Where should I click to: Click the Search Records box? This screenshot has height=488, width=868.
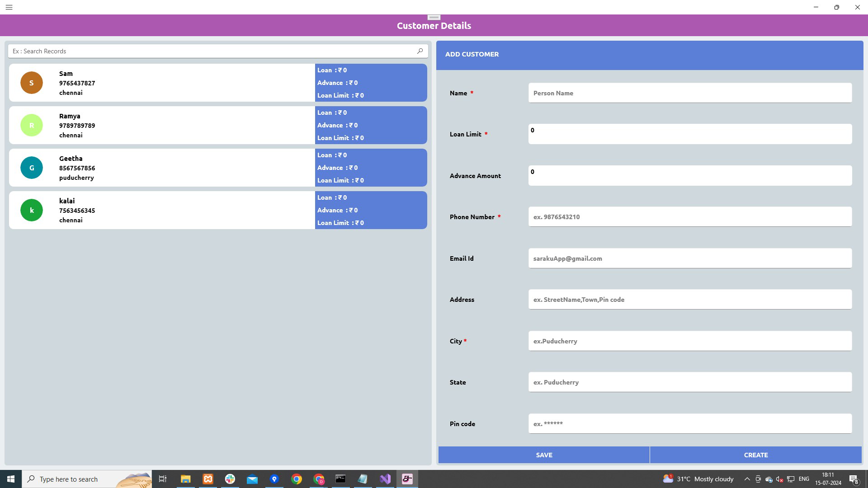[212, 51]
